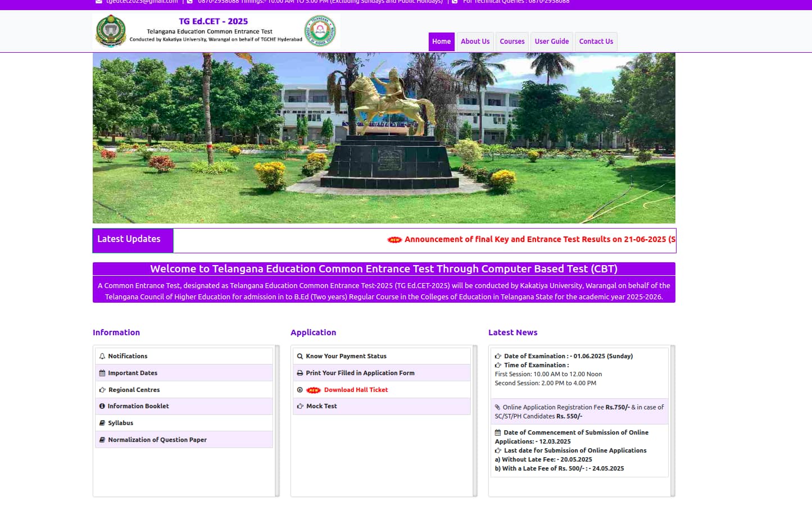812x506 pixels.
Task: Click the statue campus banner image
Action: 384,138
